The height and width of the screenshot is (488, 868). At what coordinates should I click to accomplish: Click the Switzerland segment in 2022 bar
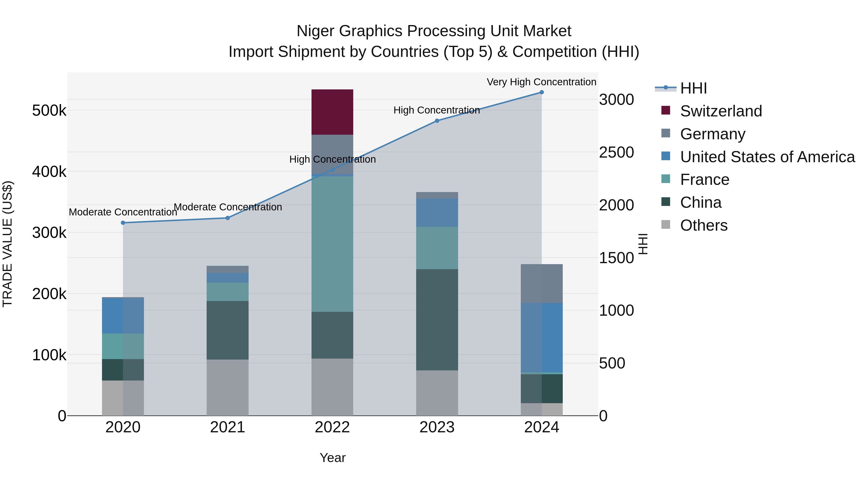point(332,112)
